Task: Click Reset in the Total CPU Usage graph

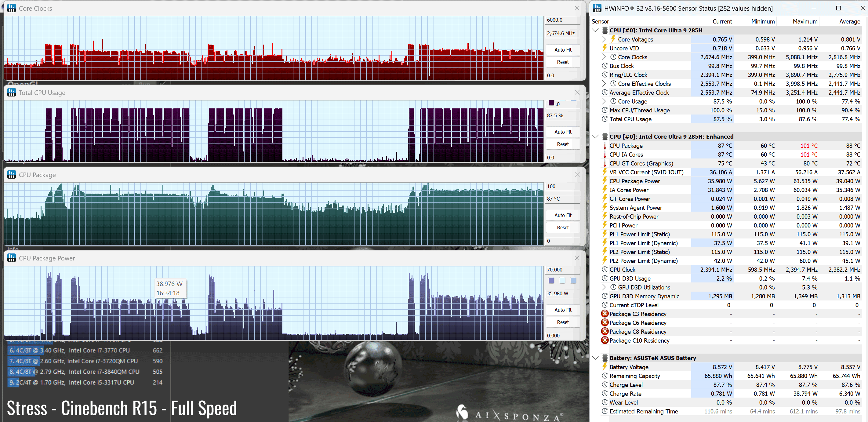Action: pyautogui.click(x=563, y=144)
